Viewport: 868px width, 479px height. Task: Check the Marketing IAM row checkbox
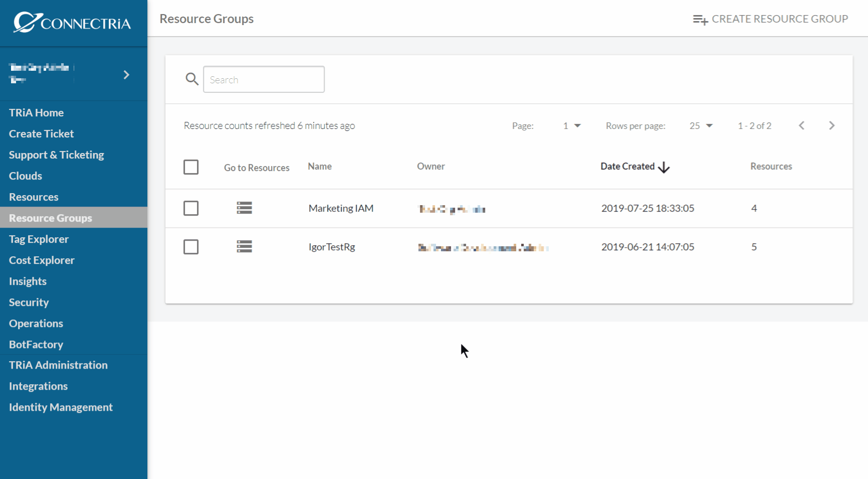(x=191, y=208)
